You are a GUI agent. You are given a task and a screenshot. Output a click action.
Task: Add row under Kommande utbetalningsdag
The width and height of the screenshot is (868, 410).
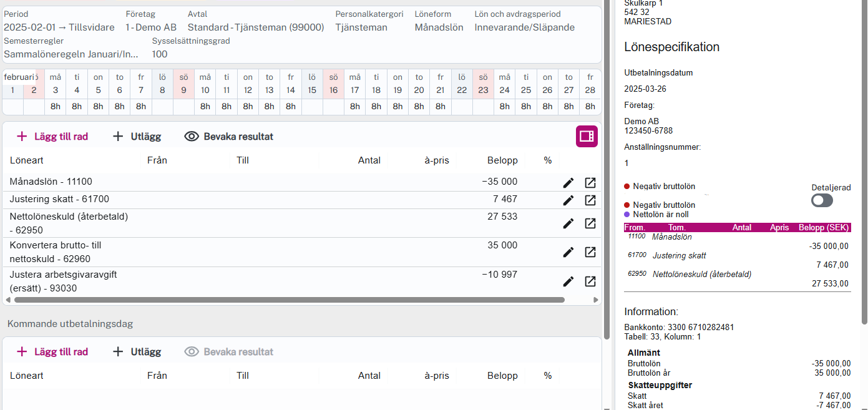52,352
